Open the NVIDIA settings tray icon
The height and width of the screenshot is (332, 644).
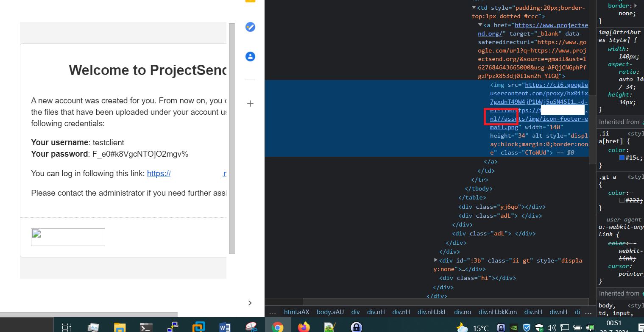click(513, 327)
